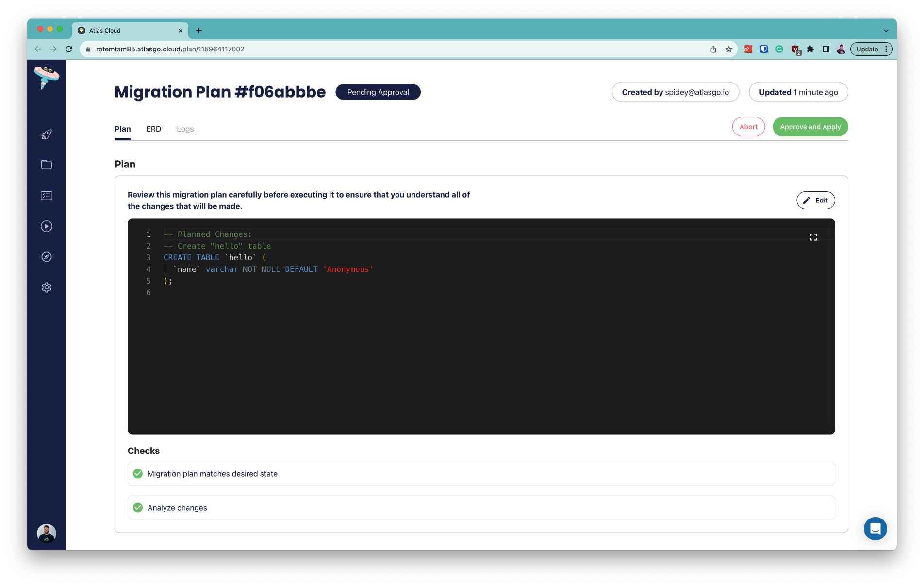
Task: Open the chat support bubble
Action: point(875,529)
